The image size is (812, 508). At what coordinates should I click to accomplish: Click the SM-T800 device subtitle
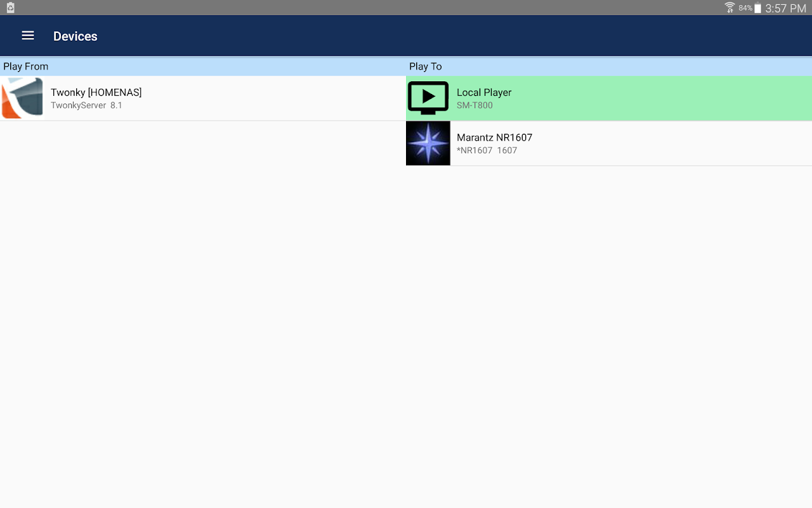tap(475, 105)
